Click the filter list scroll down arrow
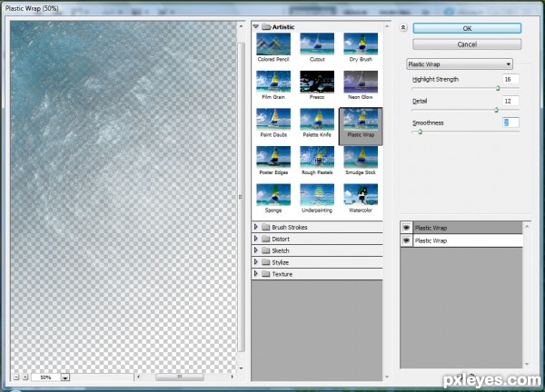Screen dimensions: 545x392 click(387, 377)
